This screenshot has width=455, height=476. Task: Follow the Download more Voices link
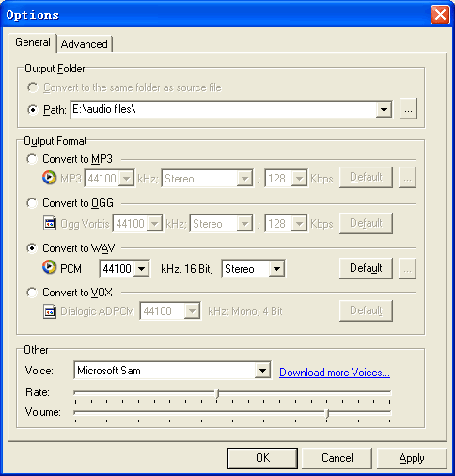tap(335, 373)
